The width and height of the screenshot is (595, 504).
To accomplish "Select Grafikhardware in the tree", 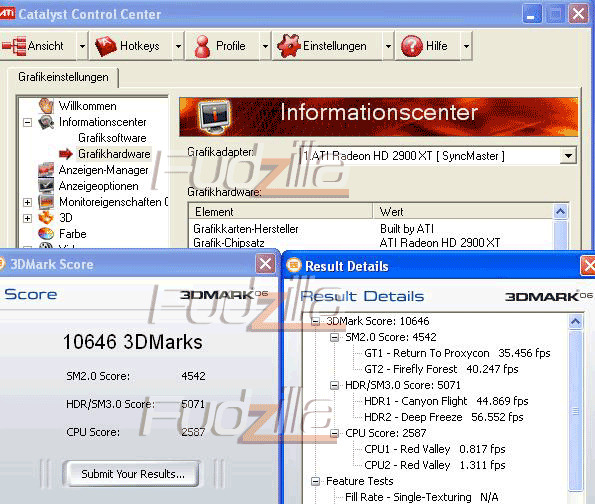I will (114, 154).
